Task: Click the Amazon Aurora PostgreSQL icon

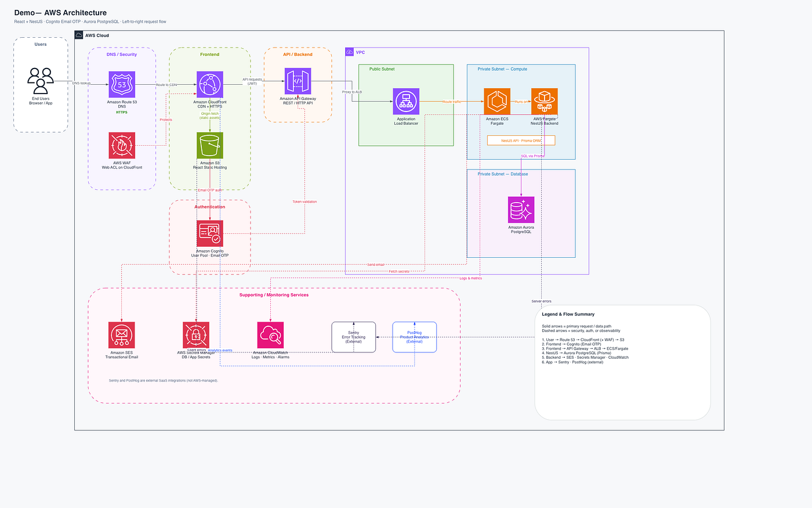Action: coord(521,210)
